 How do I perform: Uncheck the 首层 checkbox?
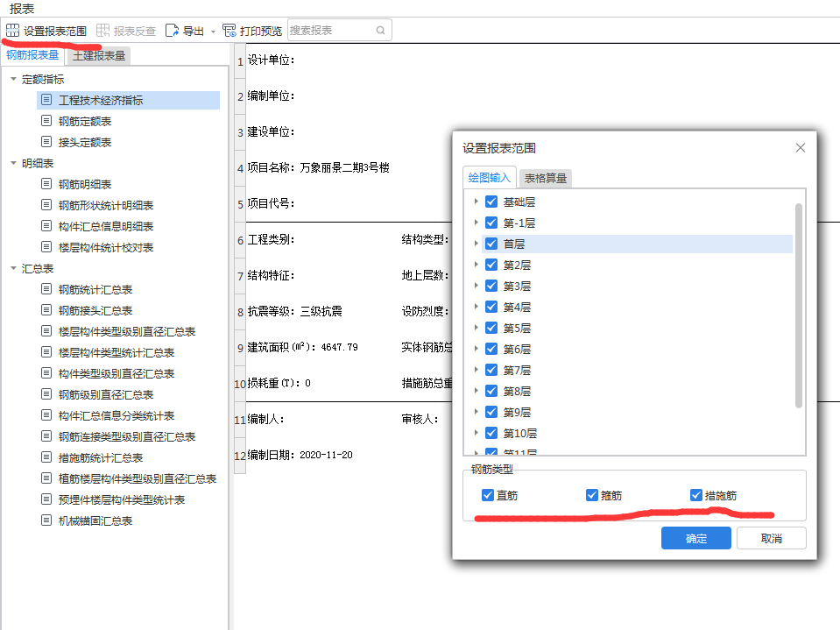point(491,244)
